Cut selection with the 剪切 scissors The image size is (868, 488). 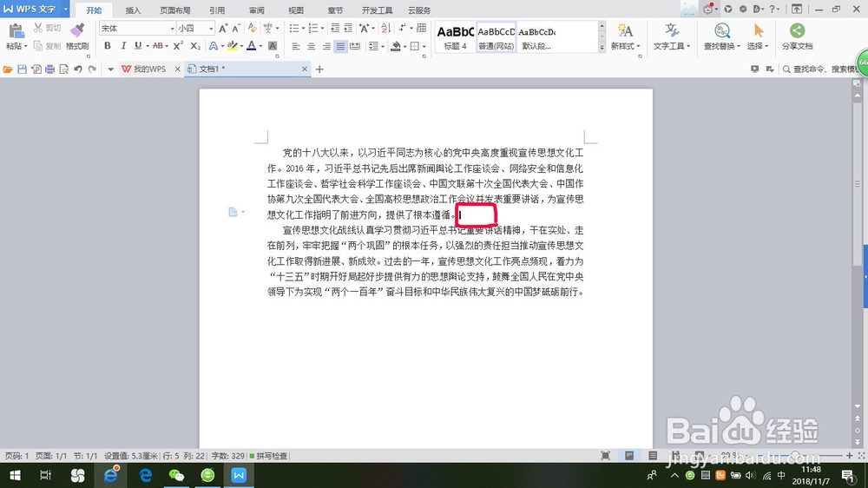pos(47,28)
